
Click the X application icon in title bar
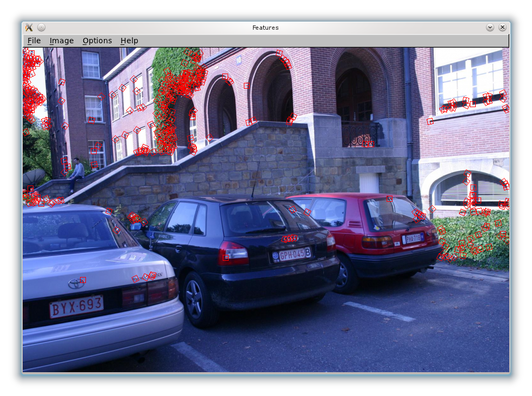coord(29,28)
